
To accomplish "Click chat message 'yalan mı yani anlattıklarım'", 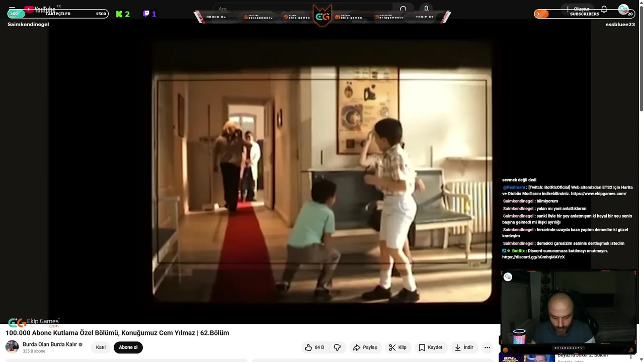I will (x=561, y=209).
